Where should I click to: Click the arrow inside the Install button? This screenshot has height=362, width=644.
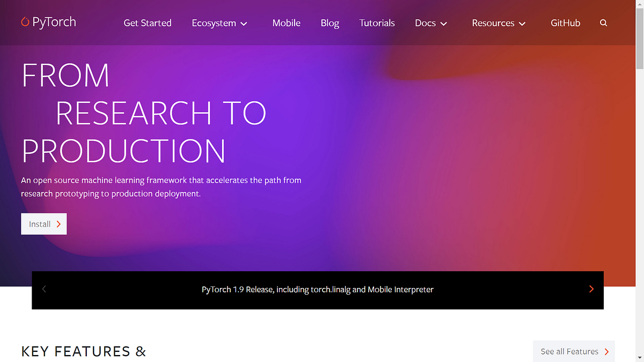click(58, 224)
